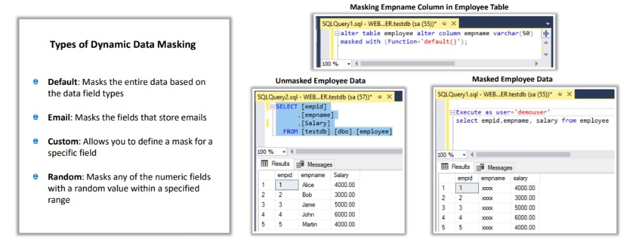Select the Bob cell
The width and height of the screenshot is (644, 240).
(314, 195)
